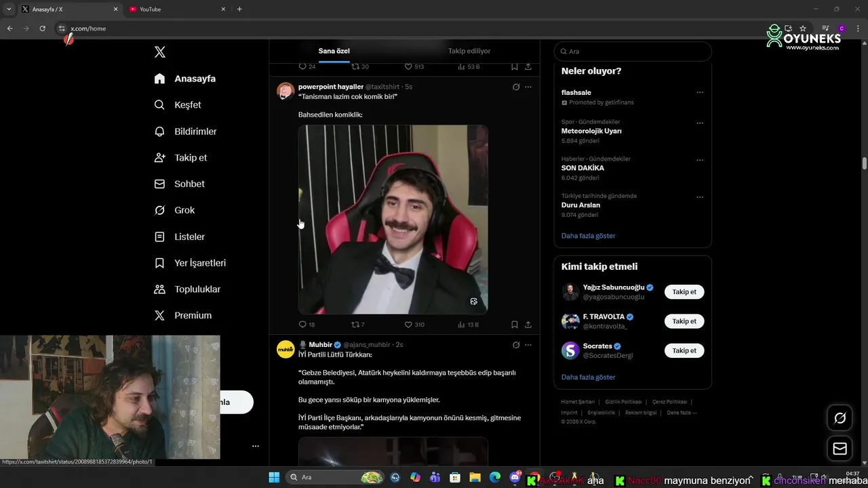This screenshot has width=868, height=488.
Task: Bookmark the top partially visible post
Action: [x=515, y=66]
